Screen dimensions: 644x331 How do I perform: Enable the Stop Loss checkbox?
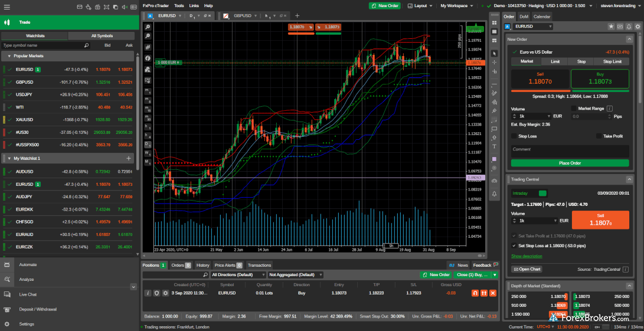(514, 136)
